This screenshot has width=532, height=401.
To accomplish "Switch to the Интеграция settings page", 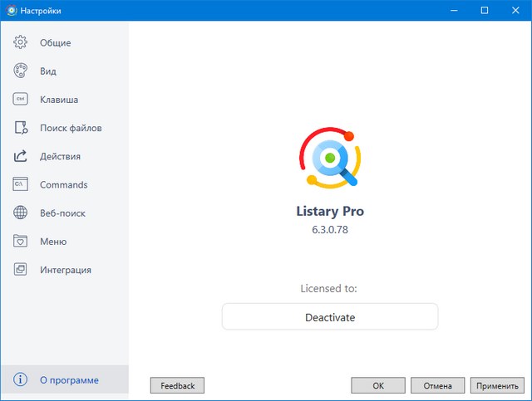I will [x=65, y=270].
